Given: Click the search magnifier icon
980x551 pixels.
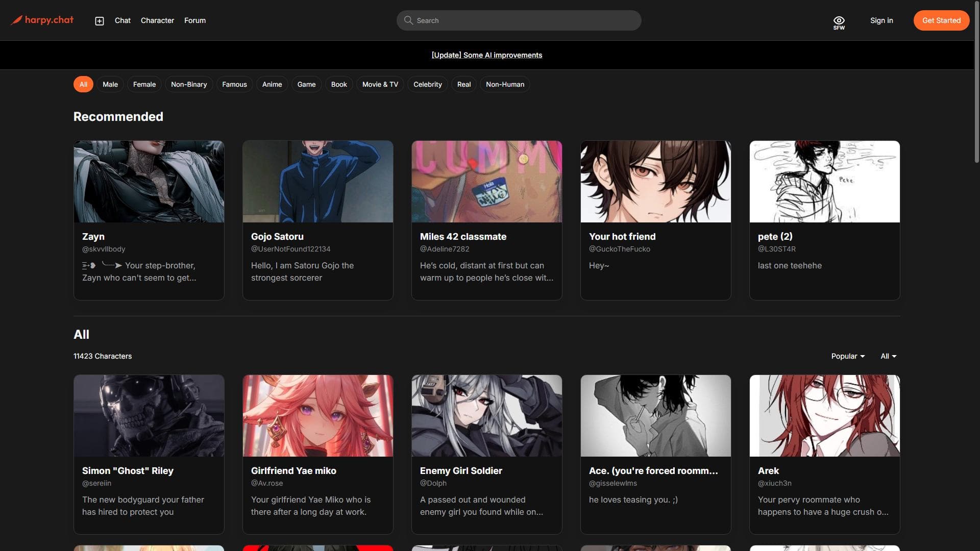Looking at the screenshot, I should coord(408,20).
